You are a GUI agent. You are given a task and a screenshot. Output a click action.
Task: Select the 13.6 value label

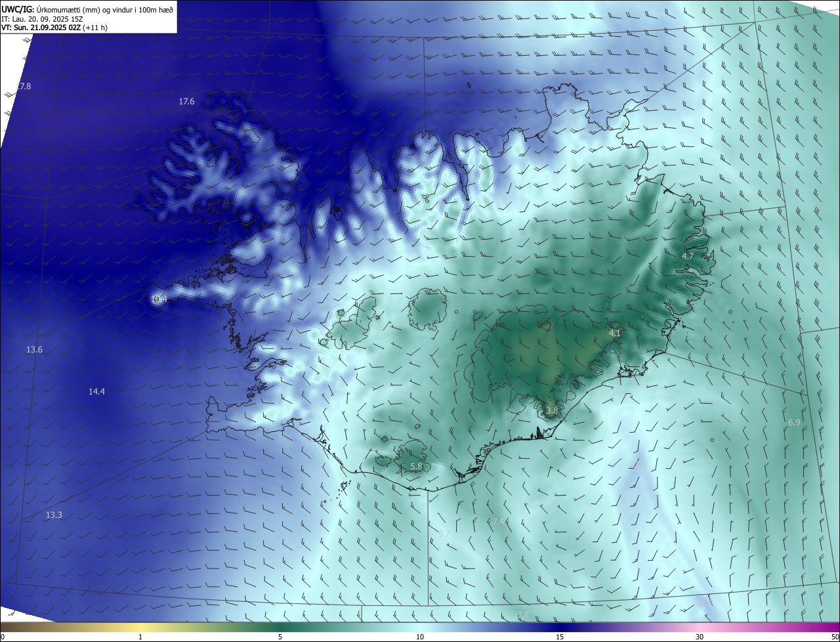34,350
